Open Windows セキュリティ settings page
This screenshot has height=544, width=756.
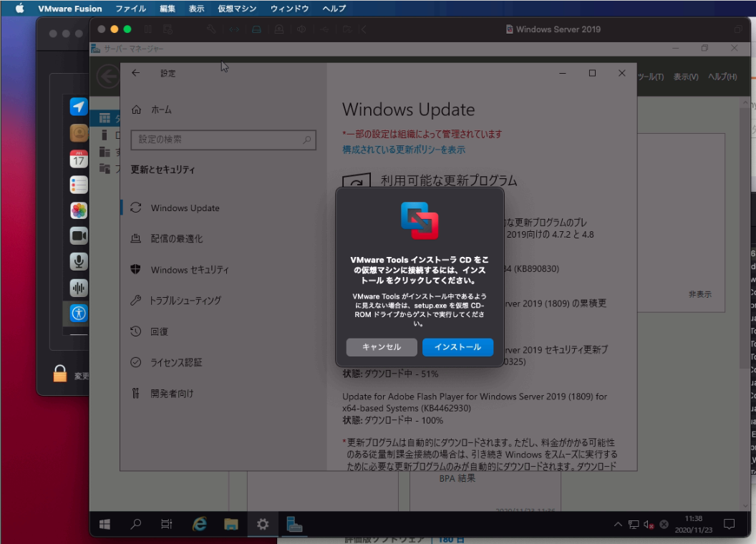(x=190, y=270)
